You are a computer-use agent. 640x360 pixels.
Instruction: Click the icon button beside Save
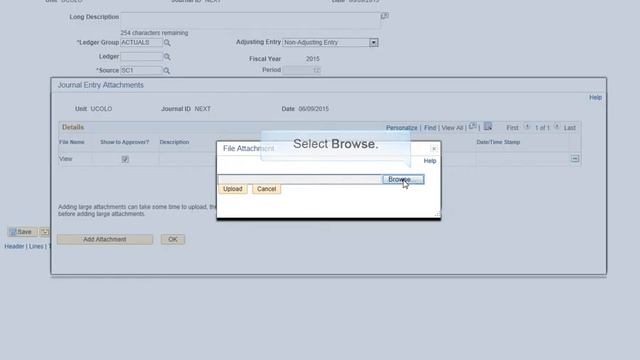pyautogui.click(x=44, y=232)
